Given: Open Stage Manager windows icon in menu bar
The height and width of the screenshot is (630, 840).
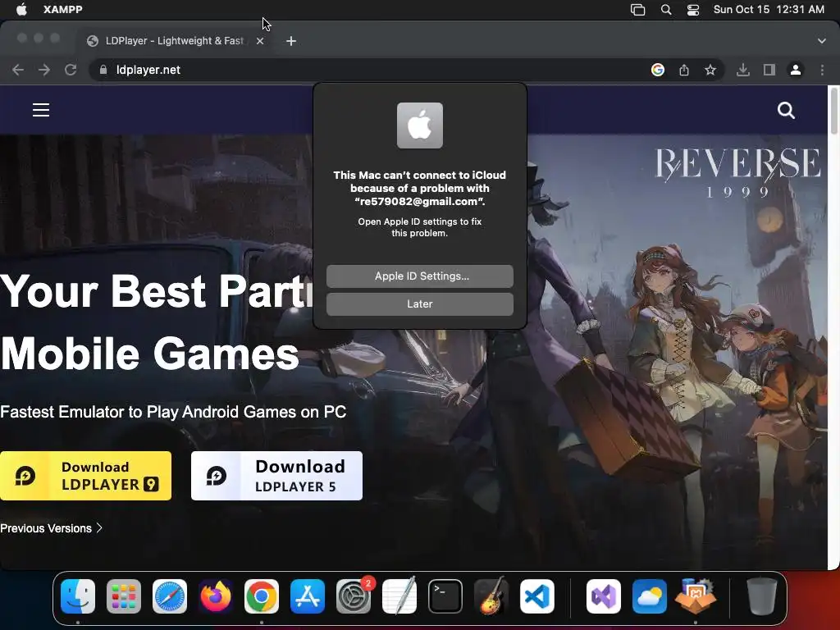Looking at the screenshot, I should (x=637, y=10).
